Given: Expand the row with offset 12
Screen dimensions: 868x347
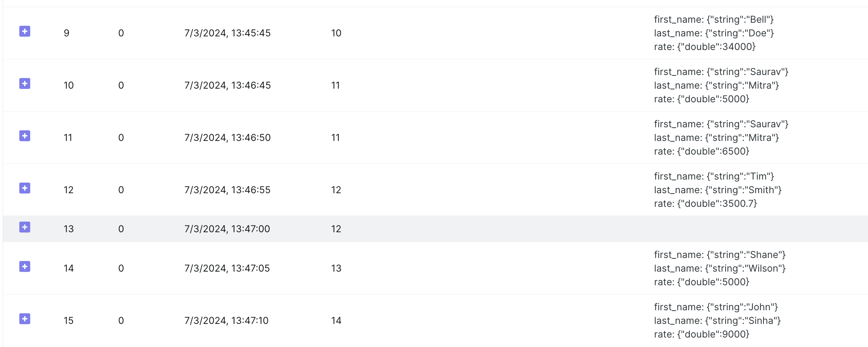Looking at the screenshot, I should (25, 188).
